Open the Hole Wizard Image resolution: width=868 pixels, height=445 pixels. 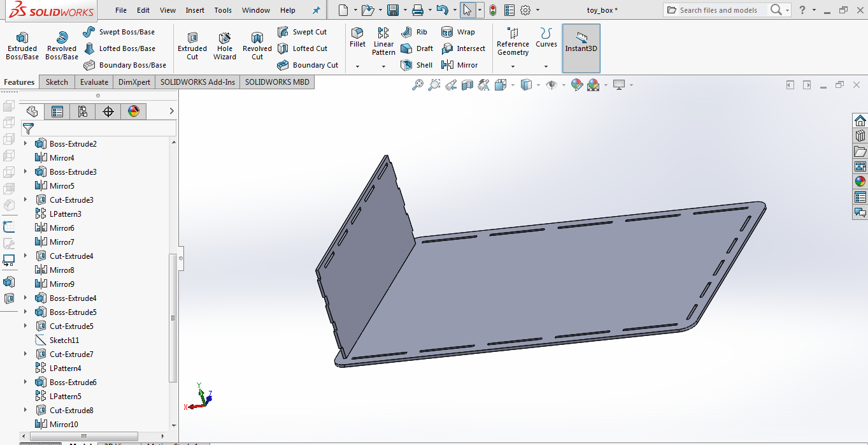tap(225, 46)
